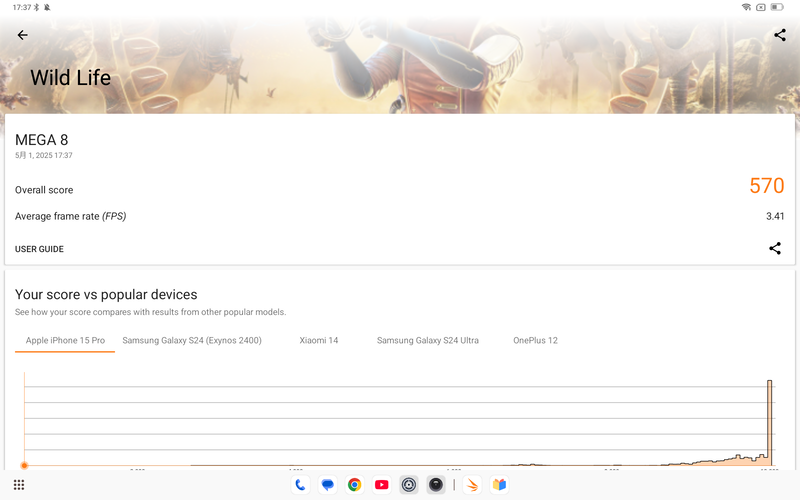Tap the Wi-Fi status icon

746,7
